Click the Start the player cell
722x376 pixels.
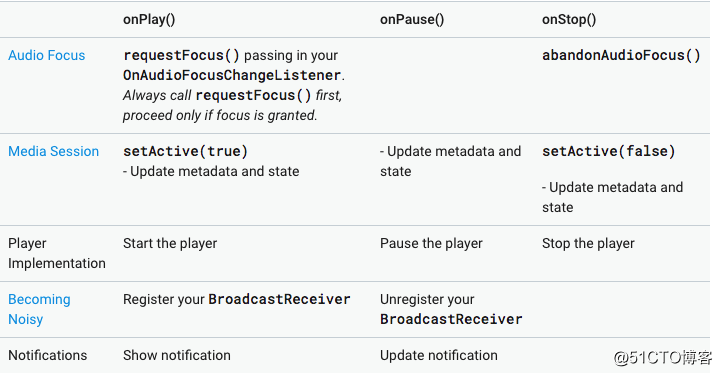170,243
